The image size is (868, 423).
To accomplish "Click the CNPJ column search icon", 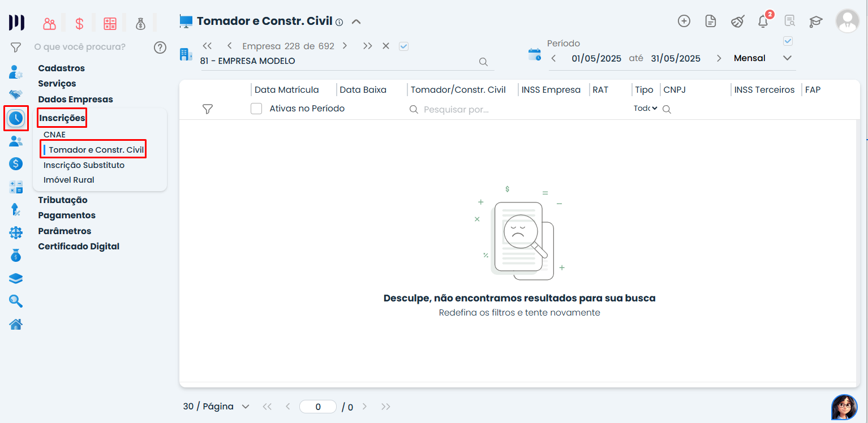I will (667, 109).
